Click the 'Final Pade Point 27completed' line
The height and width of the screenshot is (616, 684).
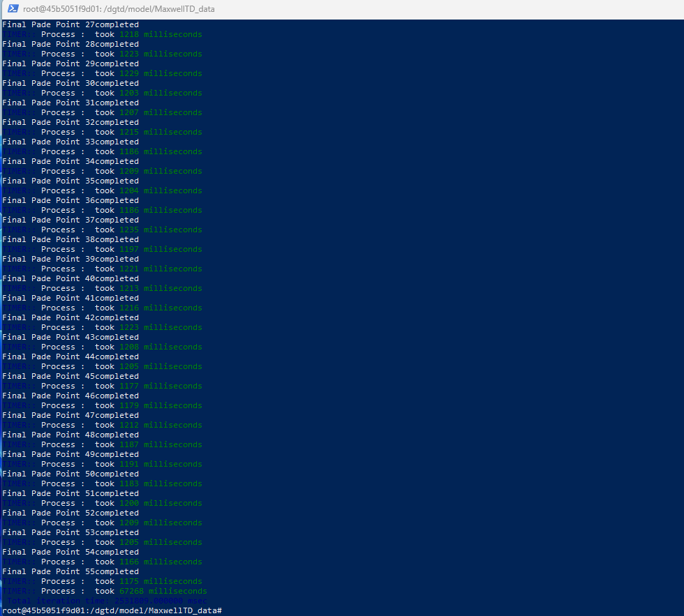pos(70,24)
